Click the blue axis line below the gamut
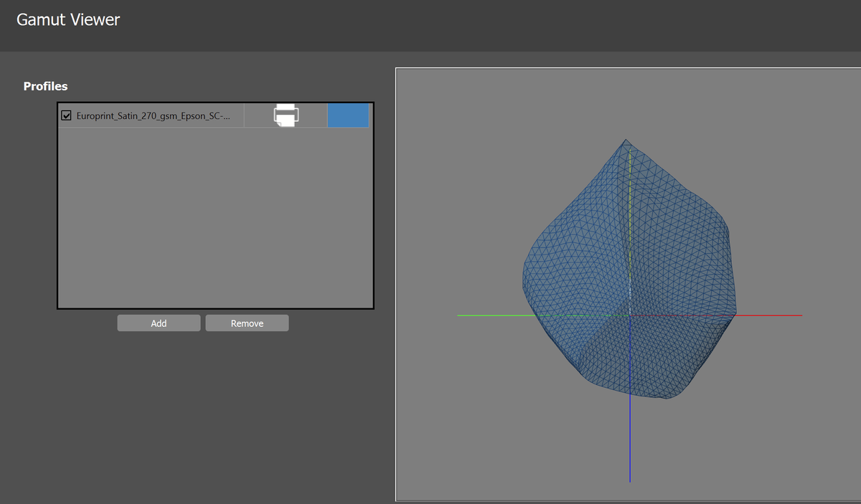Viewport: 861px width, 504px height. pos(630,441)
